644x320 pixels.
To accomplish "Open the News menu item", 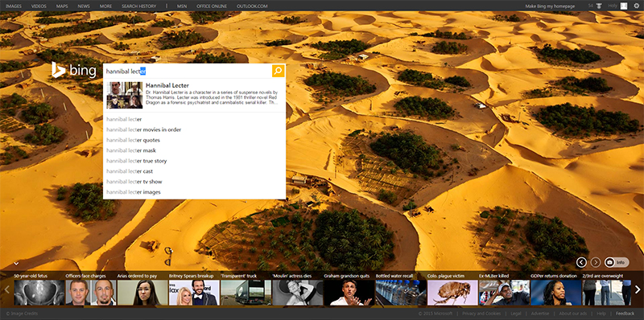I will (x=84, y=6).
